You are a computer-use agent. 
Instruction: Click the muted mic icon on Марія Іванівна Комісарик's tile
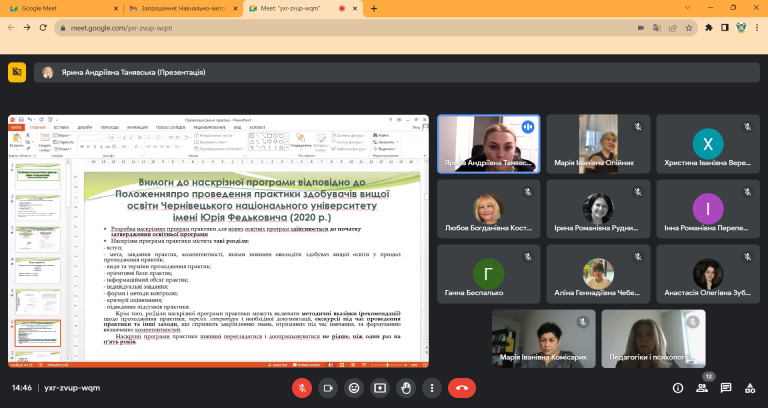pyautogui.click(x=582, y=322)
